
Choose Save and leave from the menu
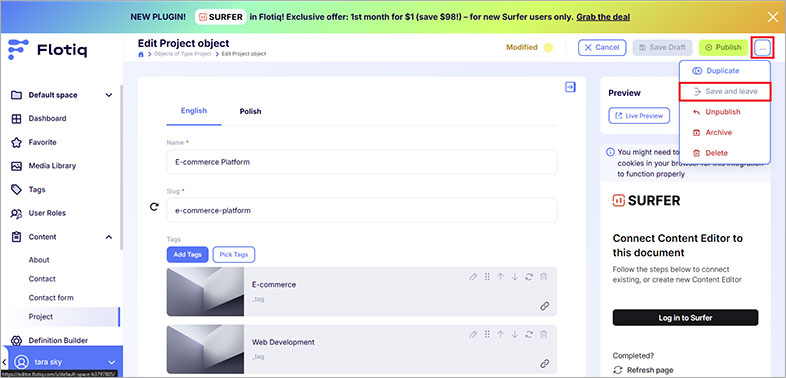coord(724,92)
